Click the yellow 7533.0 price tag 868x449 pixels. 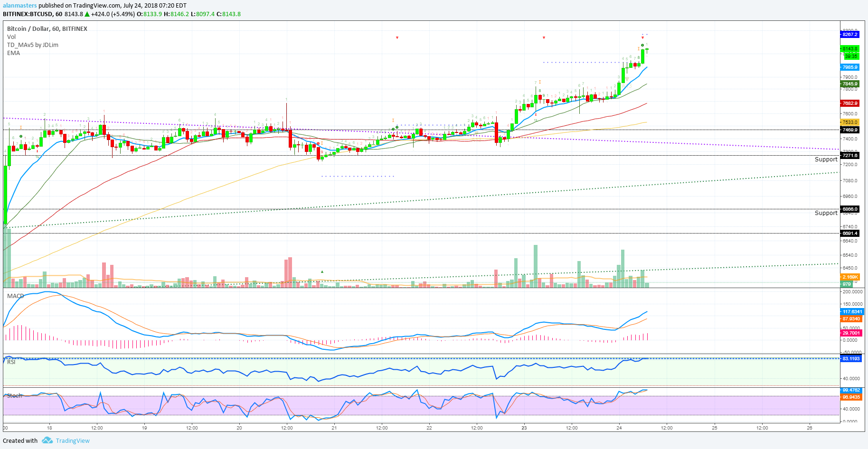click(x=850, y=122)
